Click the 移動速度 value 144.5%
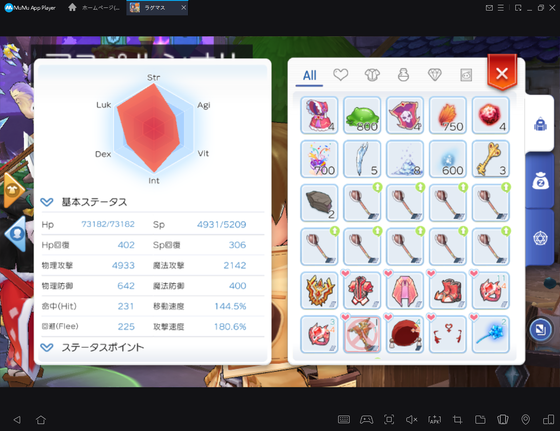 point(230,306)
